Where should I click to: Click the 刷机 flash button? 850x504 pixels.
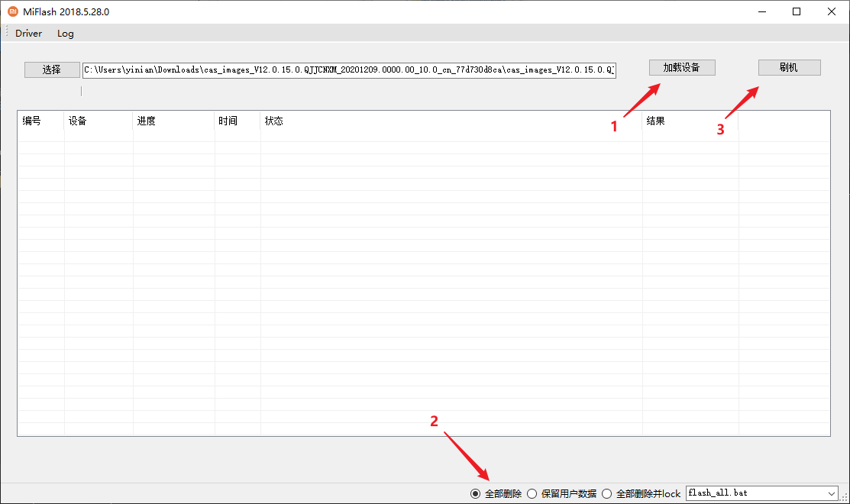[x=789, y=67]
